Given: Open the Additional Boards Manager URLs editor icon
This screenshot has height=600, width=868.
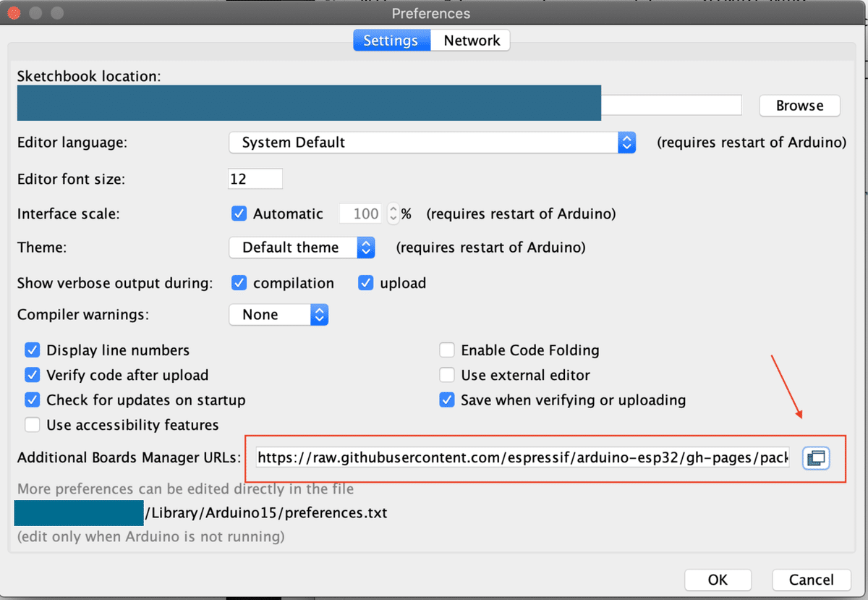Looking at the screenshot, I should tap(816, 457).
